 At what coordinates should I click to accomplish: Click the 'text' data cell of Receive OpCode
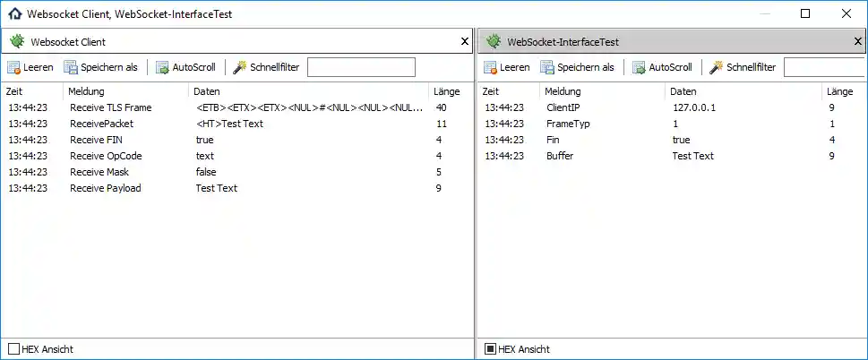coord(205,156)
